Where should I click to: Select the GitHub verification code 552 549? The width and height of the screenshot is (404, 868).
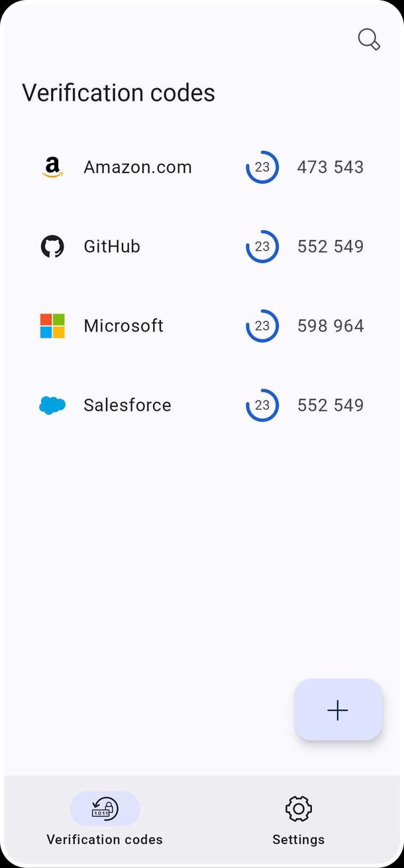pos(330,246)
